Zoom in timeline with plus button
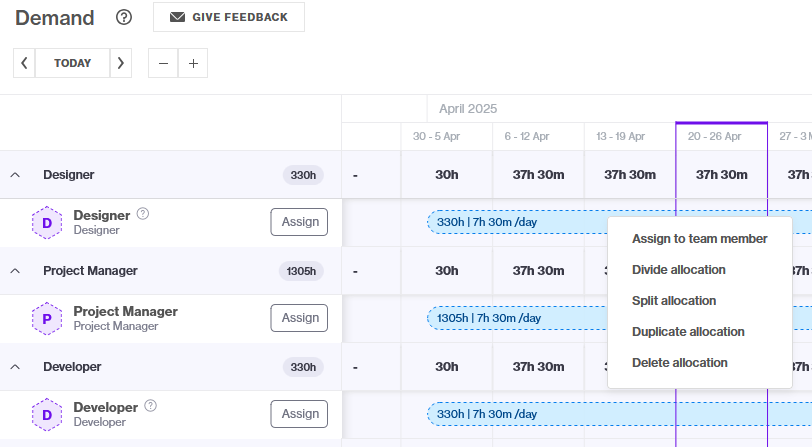This screenshot has height=447, width=812. point(193,63)
